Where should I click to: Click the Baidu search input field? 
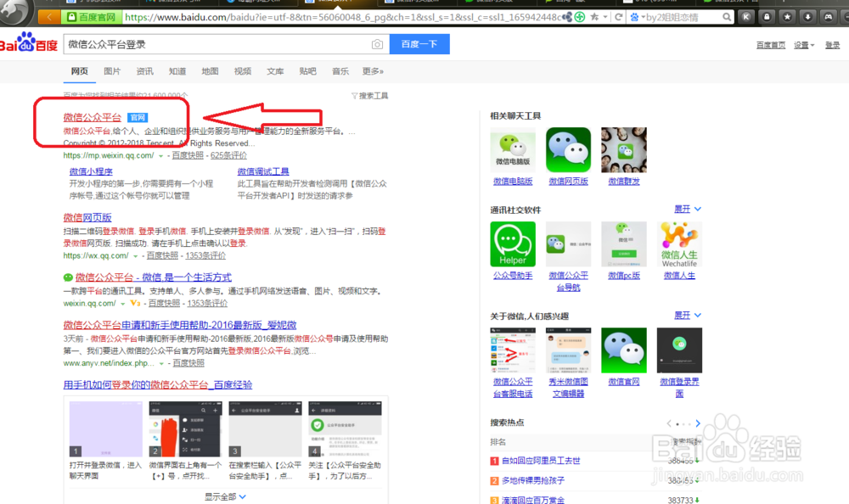point(216,44)
